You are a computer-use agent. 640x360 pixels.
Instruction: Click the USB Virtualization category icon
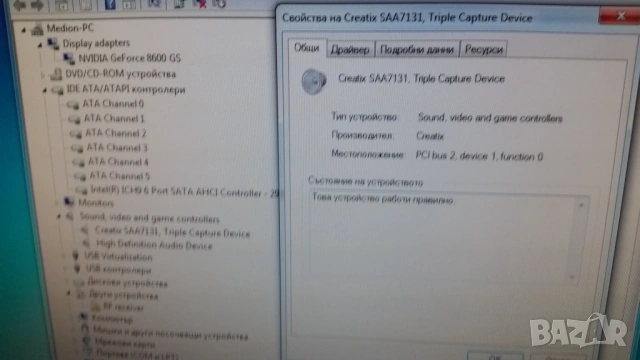75,256
